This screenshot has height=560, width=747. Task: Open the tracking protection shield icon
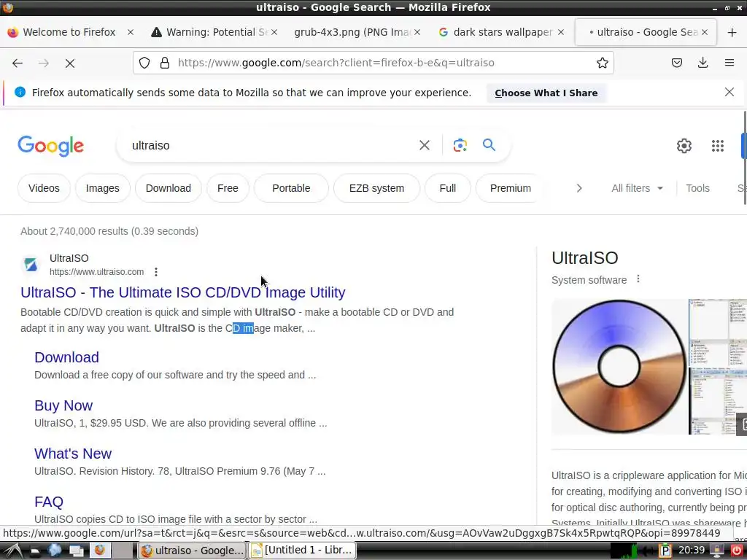pos(144,63)
